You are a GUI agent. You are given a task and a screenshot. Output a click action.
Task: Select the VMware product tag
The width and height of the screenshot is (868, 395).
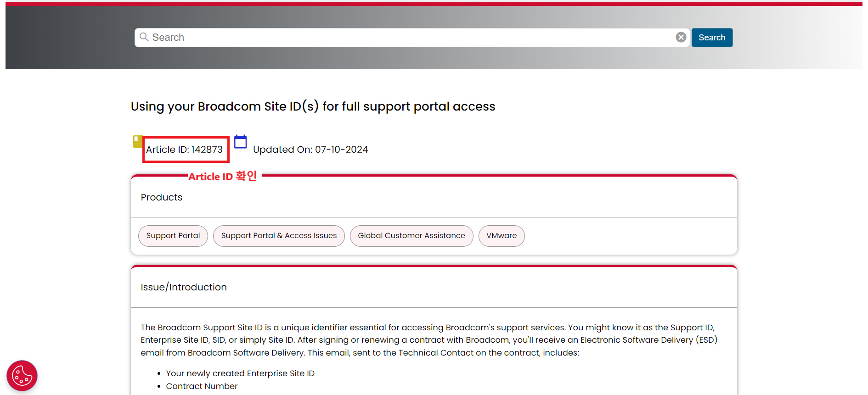point(501,236)
